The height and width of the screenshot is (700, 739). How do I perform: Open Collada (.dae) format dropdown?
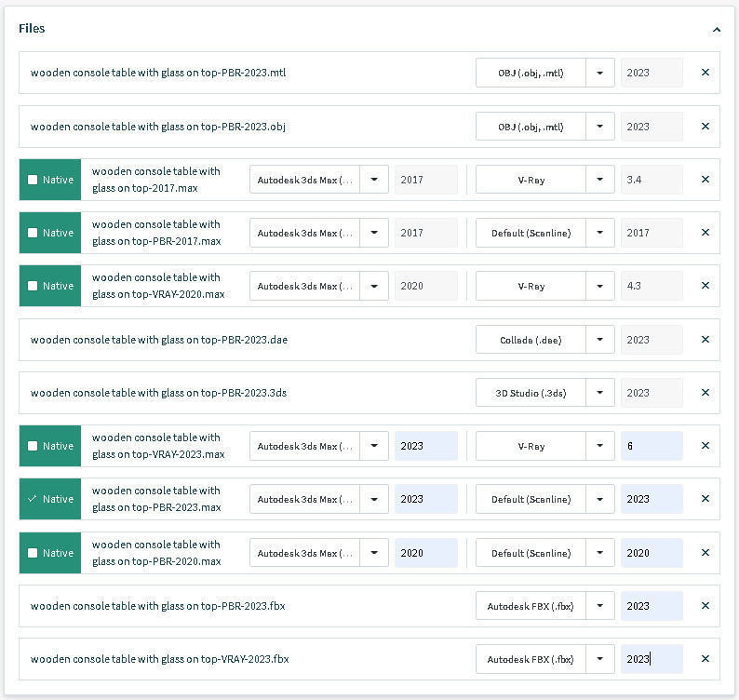point(600,340)
